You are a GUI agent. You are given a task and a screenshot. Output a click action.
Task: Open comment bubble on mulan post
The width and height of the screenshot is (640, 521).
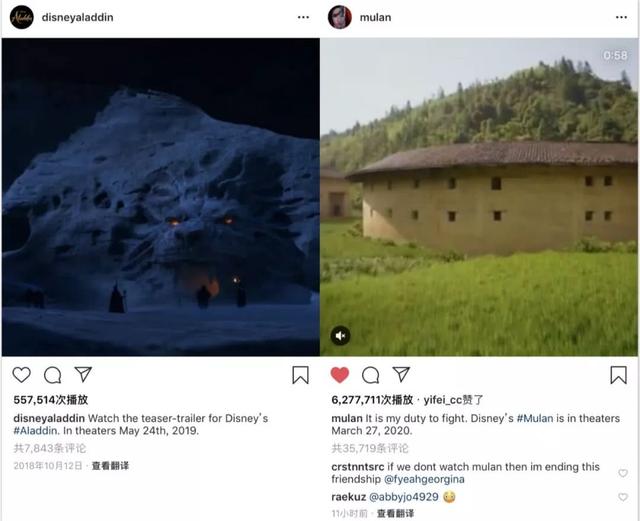371,375
